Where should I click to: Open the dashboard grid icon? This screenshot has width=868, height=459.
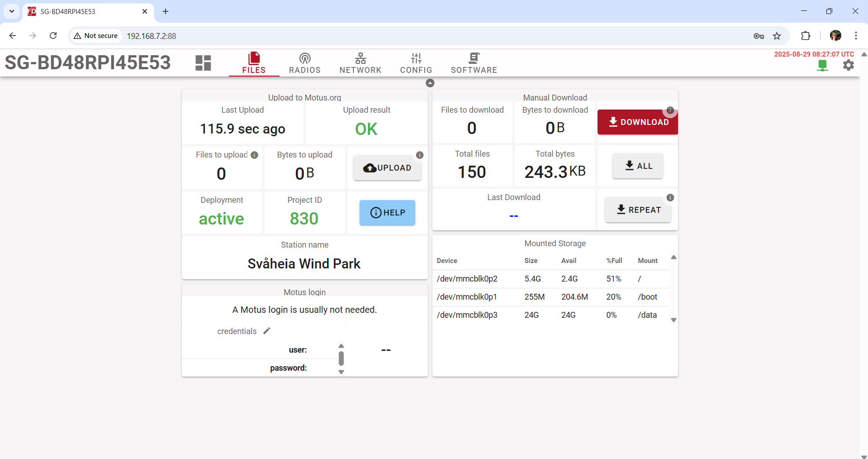(203, 63)
